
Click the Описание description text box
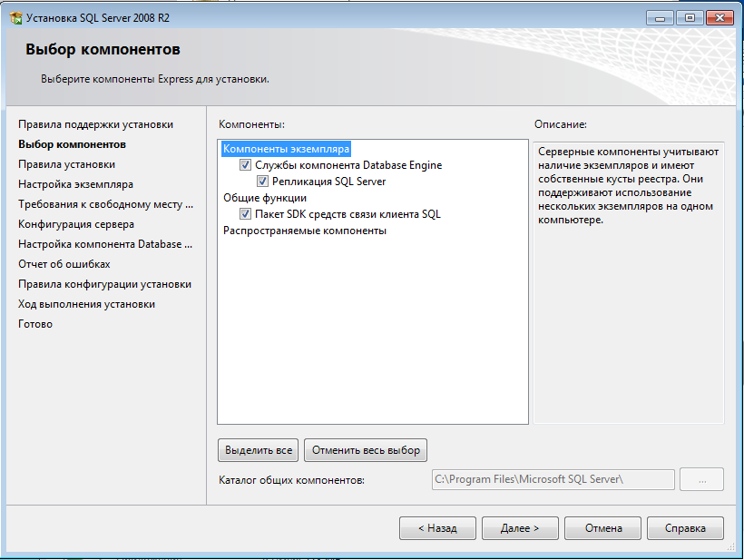[629, 282]
